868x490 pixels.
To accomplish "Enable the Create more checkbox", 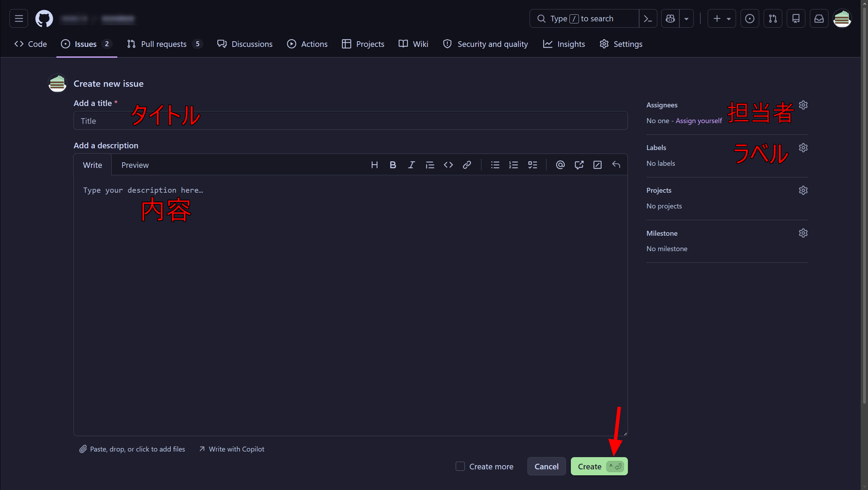I will [460, 466].
